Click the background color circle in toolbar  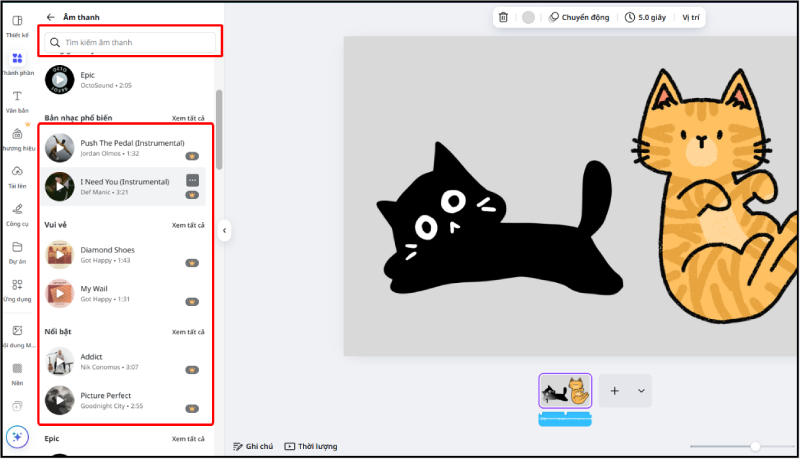528,17
